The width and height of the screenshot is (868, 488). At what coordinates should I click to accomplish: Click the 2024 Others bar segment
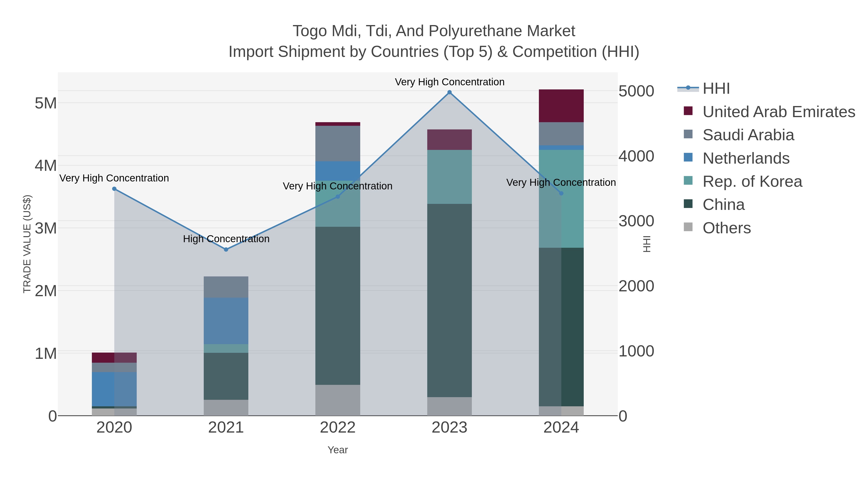pyautogui.click(x=561, y=411)
